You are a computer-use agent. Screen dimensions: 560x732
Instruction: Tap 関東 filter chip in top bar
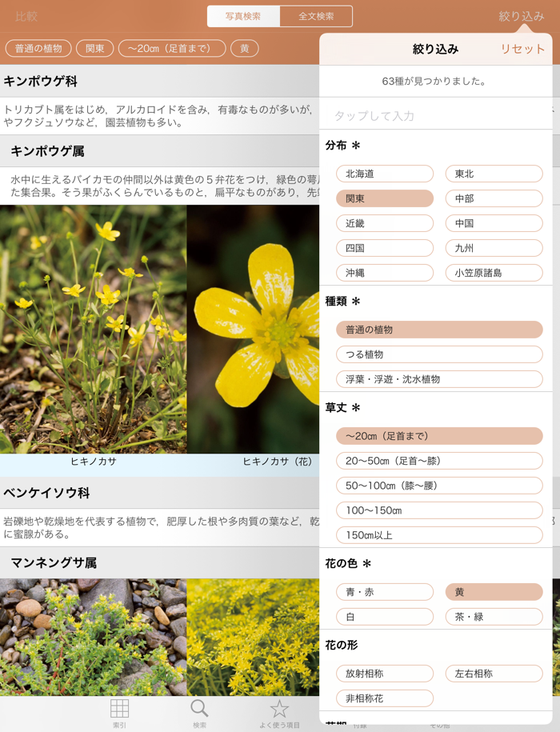[x=94, y=49]
